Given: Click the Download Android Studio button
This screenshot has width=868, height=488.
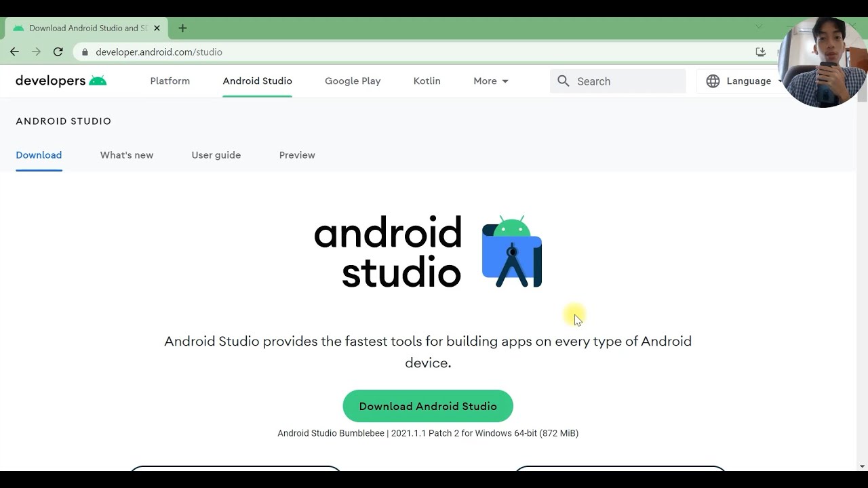Looking at the screenshot, I should 428,406.
